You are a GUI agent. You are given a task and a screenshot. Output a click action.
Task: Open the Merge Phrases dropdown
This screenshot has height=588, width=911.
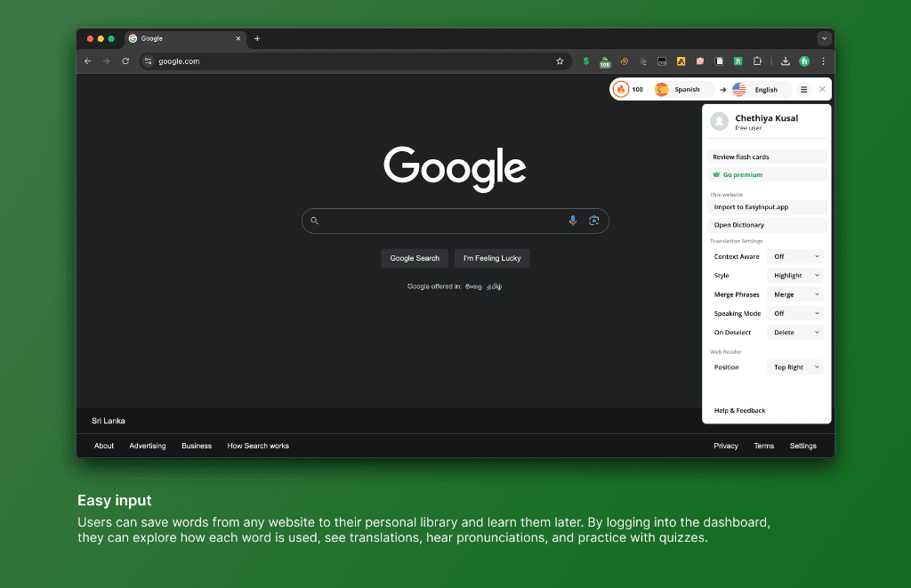(x=795, y=294)
